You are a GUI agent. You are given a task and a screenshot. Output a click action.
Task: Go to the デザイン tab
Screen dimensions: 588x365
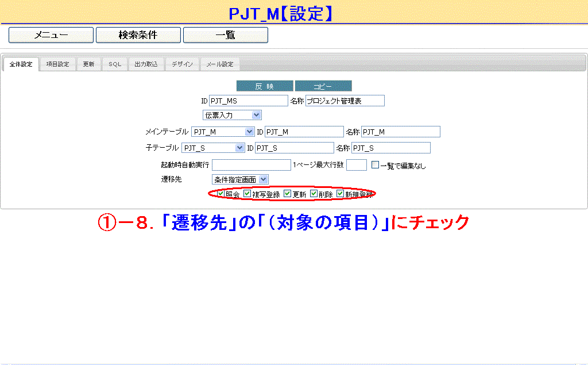182,64
